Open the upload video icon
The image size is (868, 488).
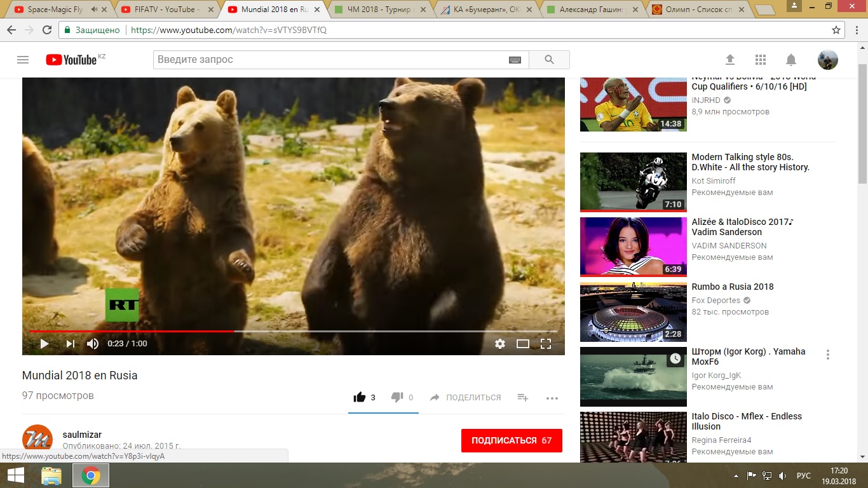[730, 60]
